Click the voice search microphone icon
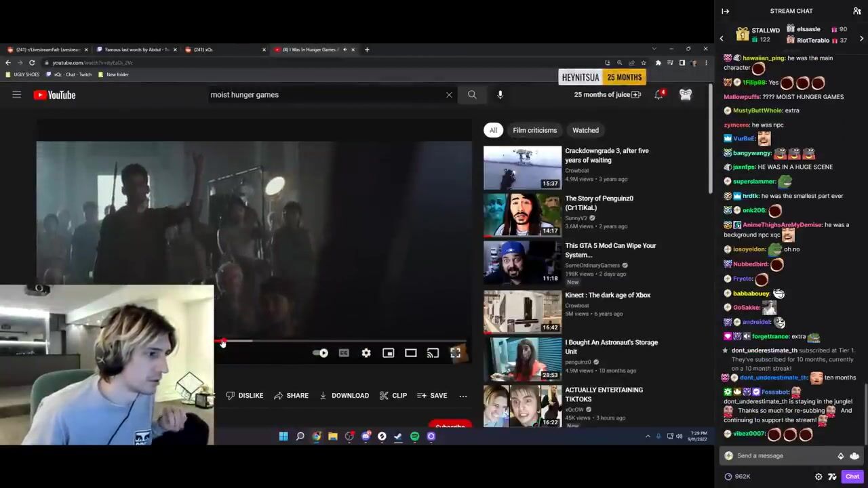Viewport: 868px width, 488px height. pyautogui.click(x=500, y=95)
